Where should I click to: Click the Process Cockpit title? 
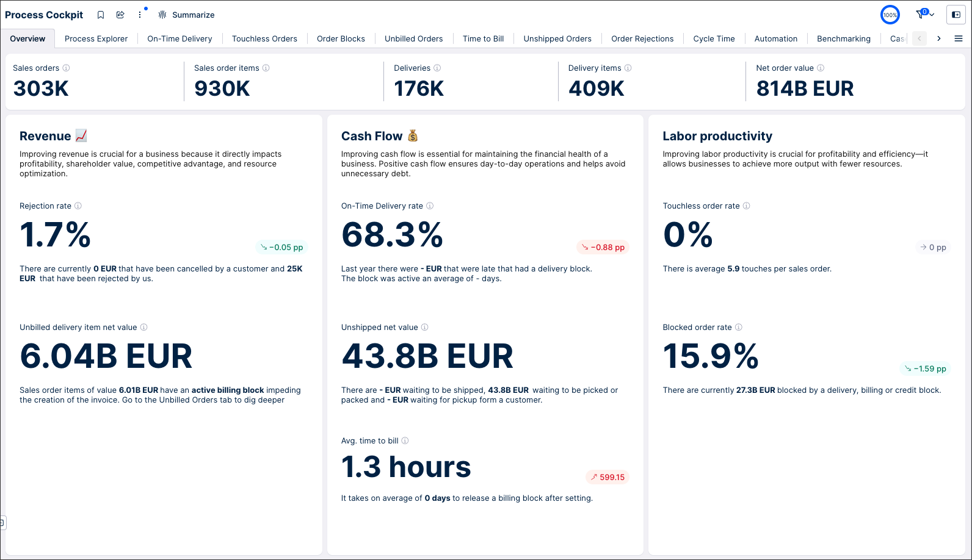coord(44,15)
